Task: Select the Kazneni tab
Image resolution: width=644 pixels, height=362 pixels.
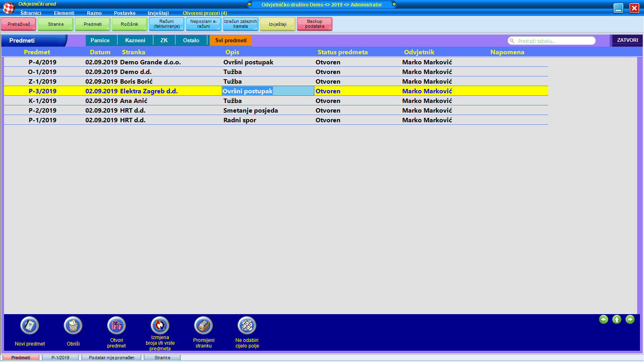Action: point(135,41)
